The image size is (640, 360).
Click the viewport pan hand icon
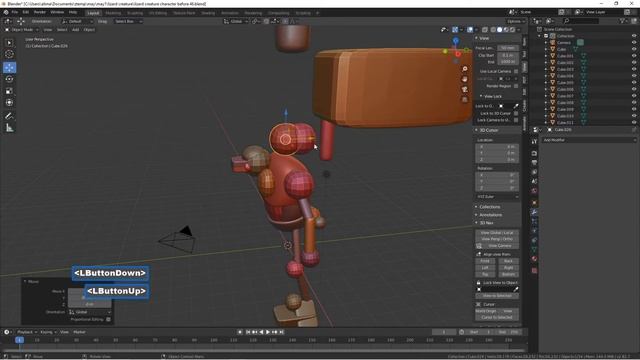coord(464,79)
